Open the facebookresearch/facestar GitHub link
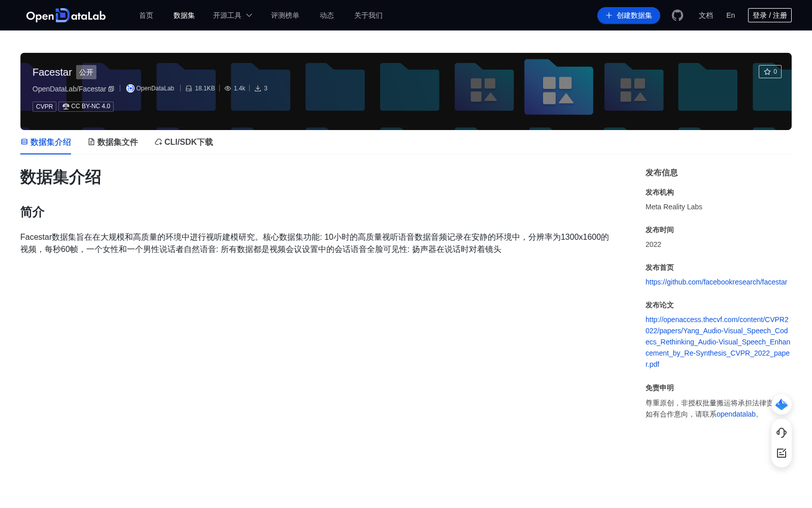This screenshot has width=812, height=508. coord(716,282)
